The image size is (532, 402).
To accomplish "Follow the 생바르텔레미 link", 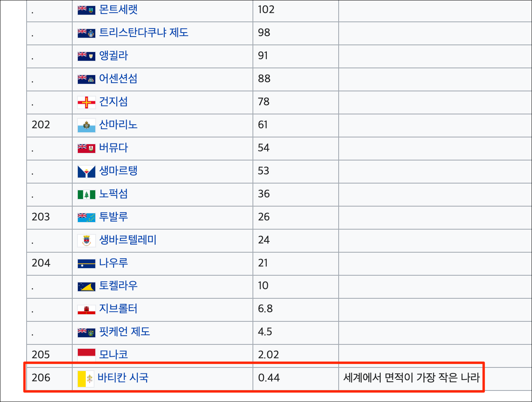I will pos(128,240).
